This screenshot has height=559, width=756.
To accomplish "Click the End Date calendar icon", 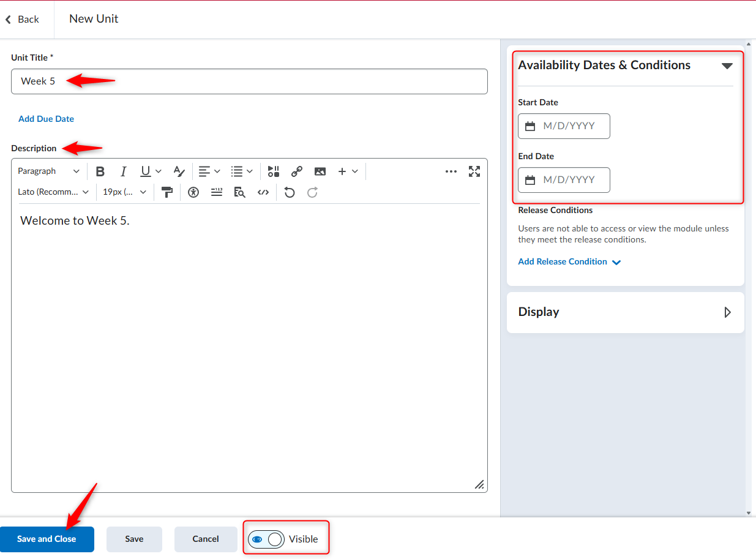I will (x=530, y=180).
